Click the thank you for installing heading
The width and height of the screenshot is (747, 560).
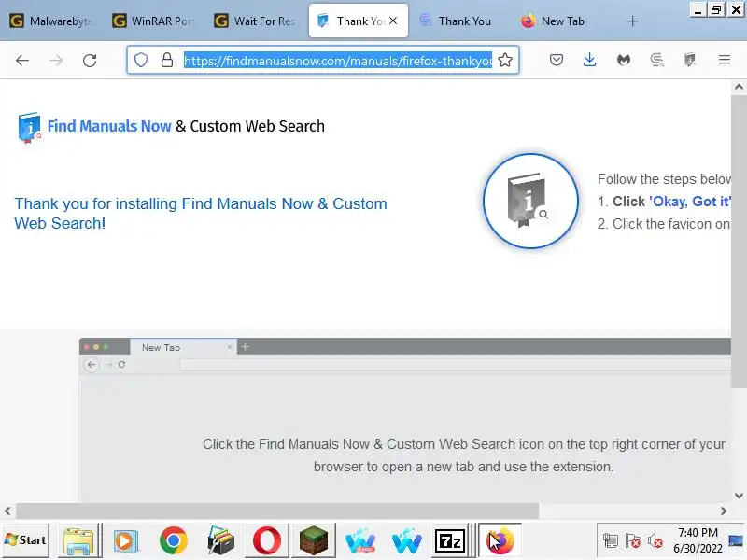tap(201, 214)
